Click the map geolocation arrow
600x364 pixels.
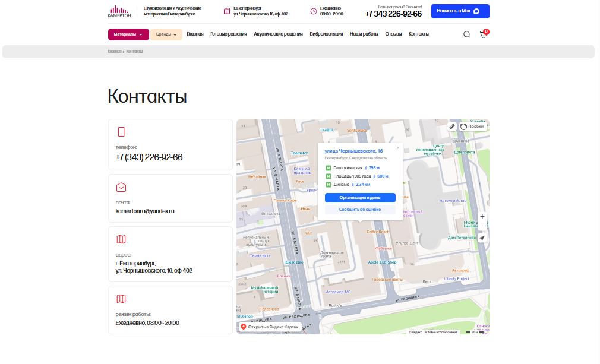coord(482,238)
